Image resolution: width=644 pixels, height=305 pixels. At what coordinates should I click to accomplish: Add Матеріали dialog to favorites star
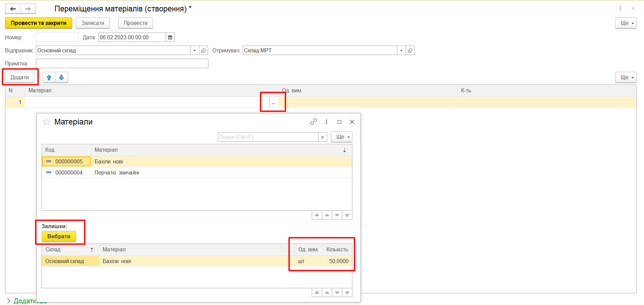point(46,122)
